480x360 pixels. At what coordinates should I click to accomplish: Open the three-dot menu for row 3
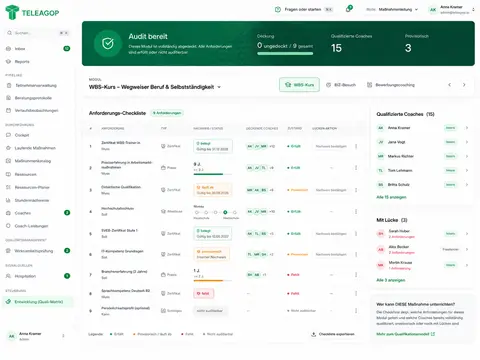[x=356, y=190]
